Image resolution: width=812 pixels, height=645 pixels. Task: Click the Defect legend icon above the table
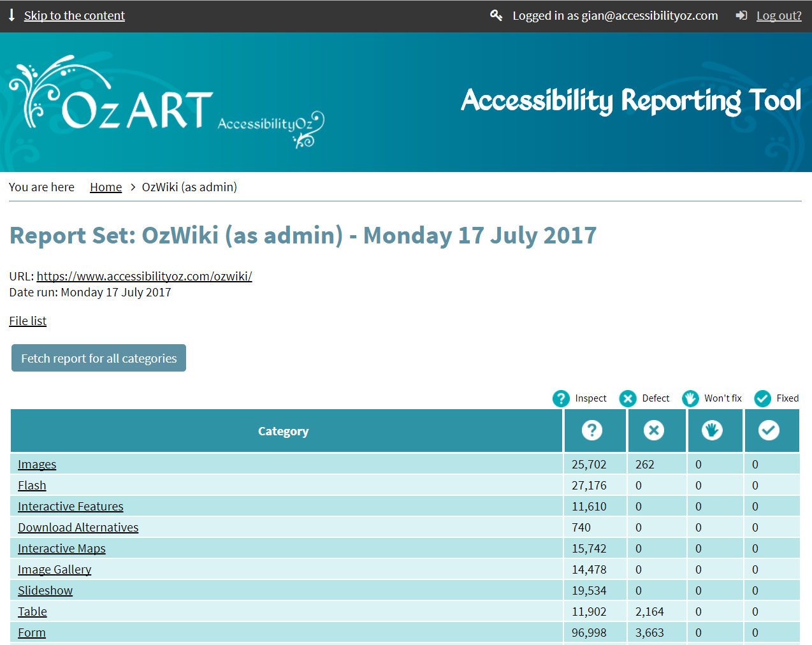(x=628, y=398)
